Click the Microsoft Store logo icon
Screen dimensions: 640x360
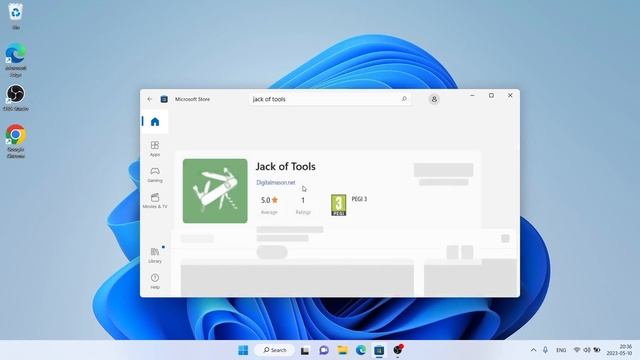(164, 99)
